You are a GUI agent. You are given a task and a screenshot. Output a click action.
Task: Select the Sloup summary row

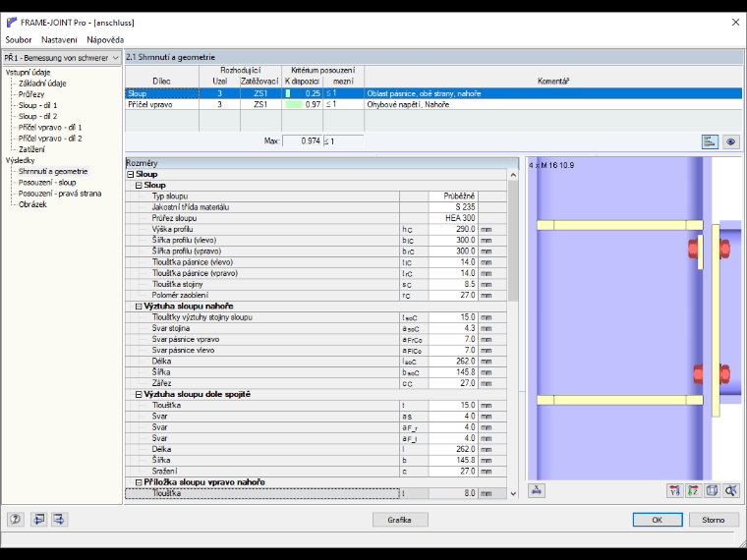point(433,93)
